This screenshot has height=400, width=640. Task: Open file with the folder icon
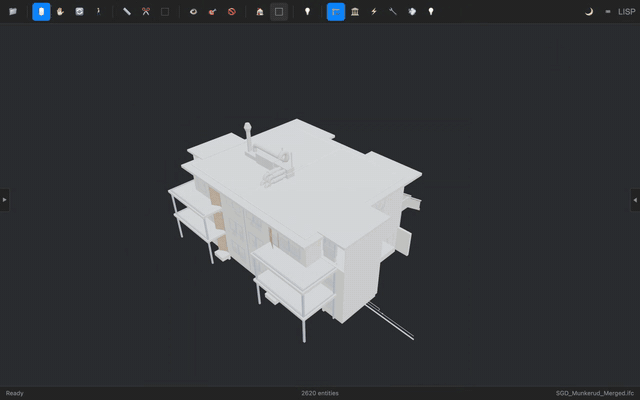coord(13,11)
